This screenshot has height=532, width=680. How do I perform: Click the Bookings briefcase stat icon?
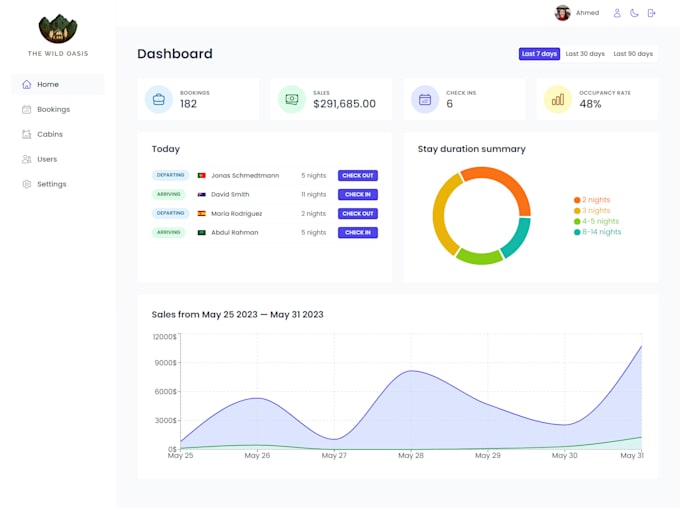(x=159, y=99)
